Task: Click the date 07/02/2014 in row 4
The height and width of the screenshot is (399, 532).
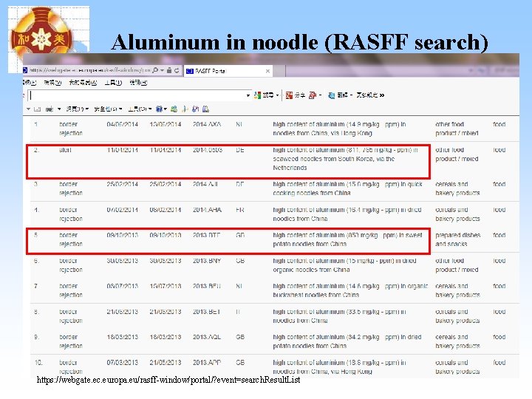Action: [x=123, y=210]
